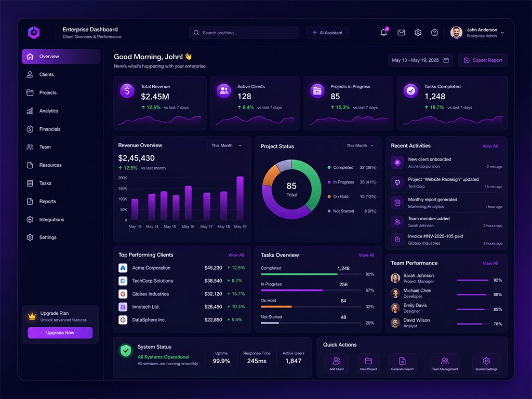Click the Active Clients people icon
Viewport: 532px width, 399px height.
coord(224,90)
